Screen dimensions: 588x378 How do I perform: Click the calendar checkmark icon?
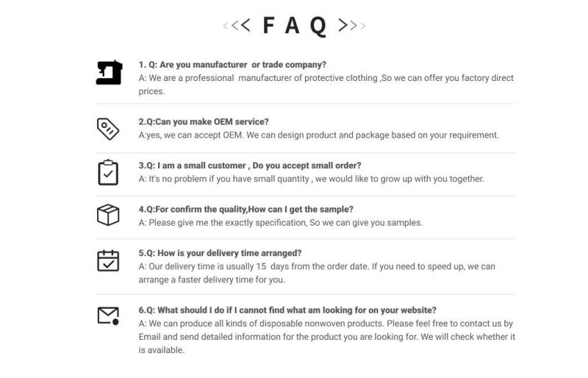coord(108,260)
